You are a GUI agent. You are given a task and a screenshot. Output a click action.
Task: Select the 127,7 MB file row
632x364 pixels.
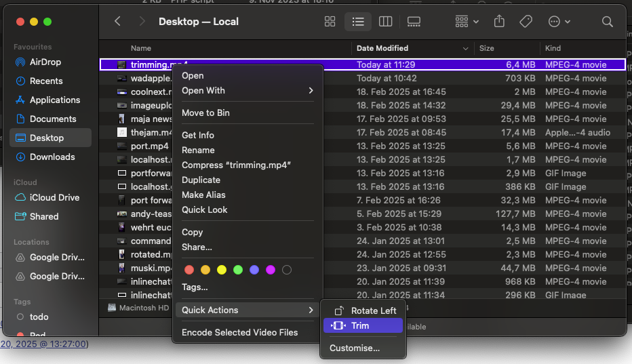[363, 214]
